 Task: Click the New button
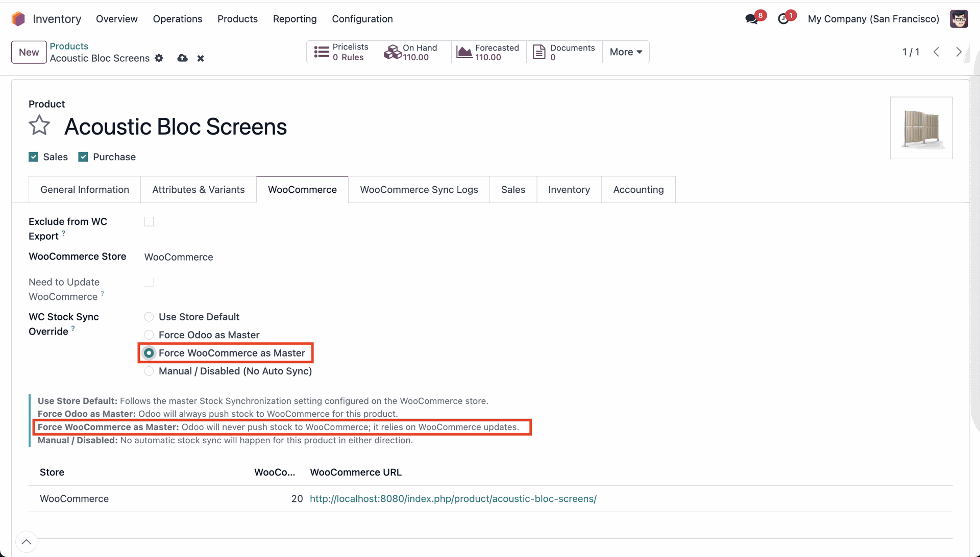(29, 52)
